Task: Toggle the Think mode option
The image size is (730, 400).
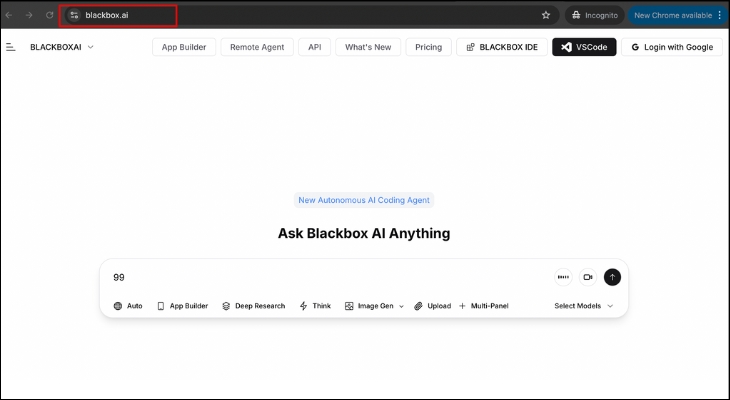Action: [315, 306]
